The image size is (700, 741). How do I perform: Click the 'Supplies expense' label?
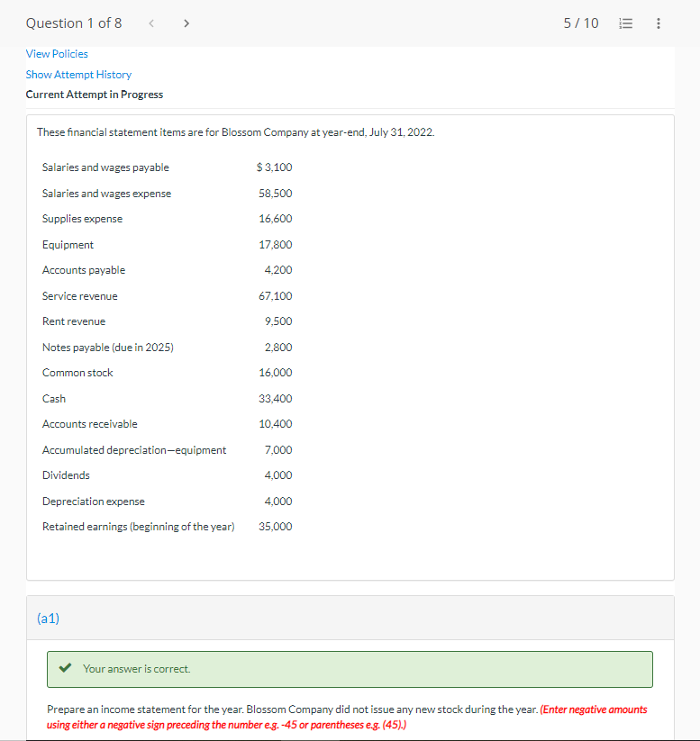pyautogui.click(x=82, y=219)
